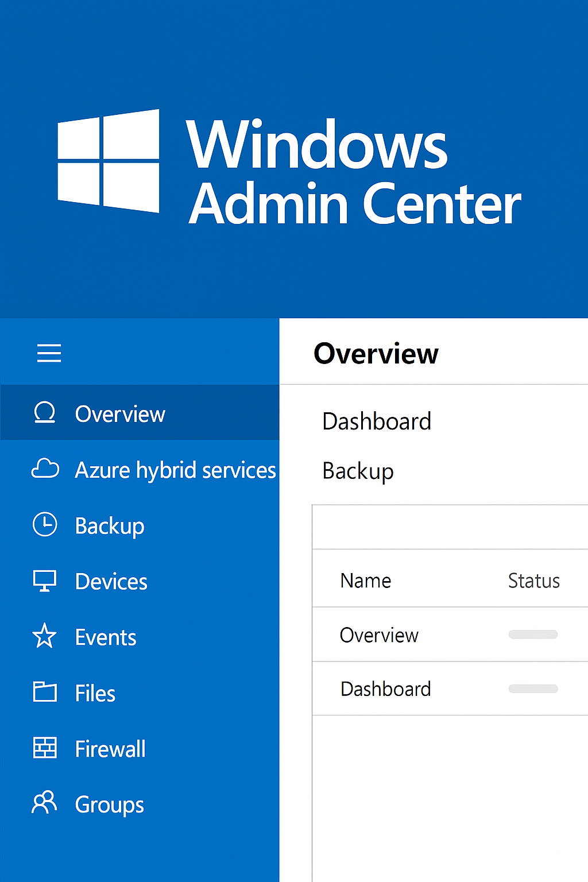This screenshot has height=882, width=588.
Task: Click the Devices monitor icon
Action: [44, 581]
